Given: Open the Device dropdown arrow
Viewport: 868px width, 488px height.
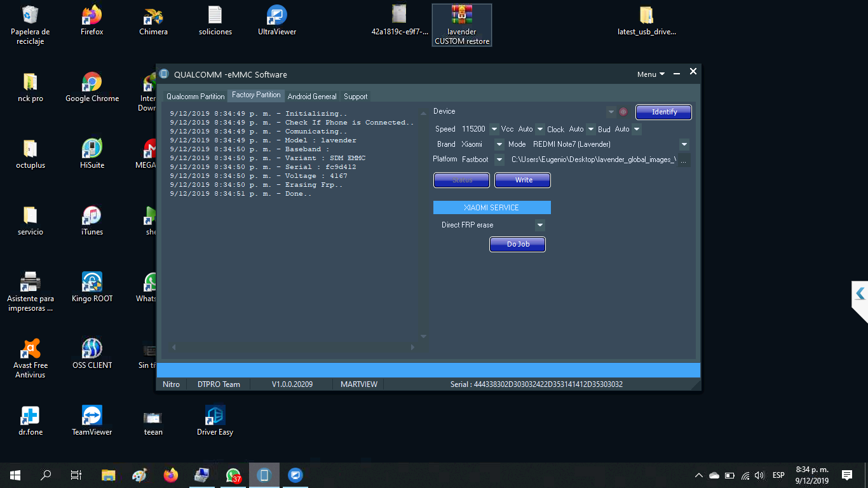Looking at the screenshot, I should (611, 112).
